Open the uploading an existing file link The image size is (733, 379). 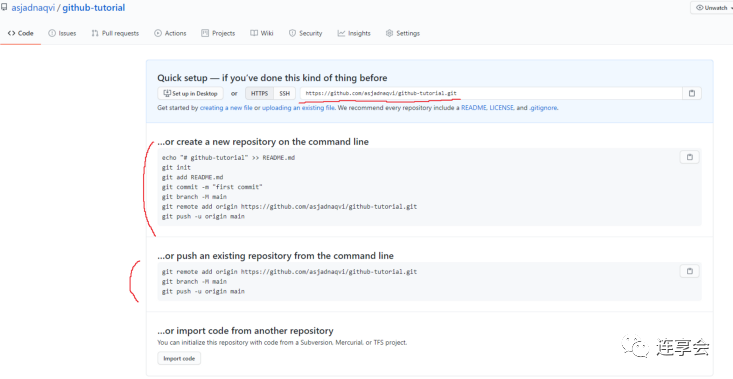298,107
